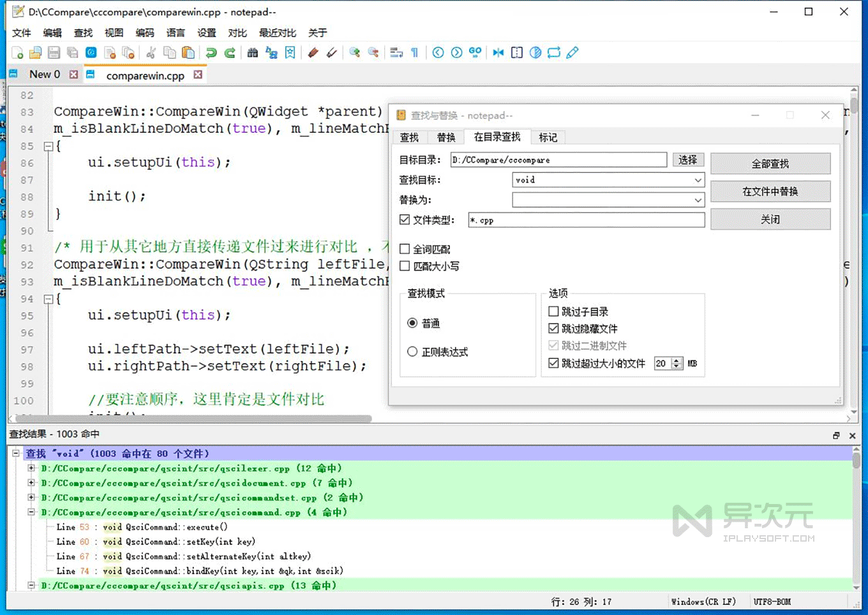
Task: Create a new file with toolbar icon
Action: point(17,53)
